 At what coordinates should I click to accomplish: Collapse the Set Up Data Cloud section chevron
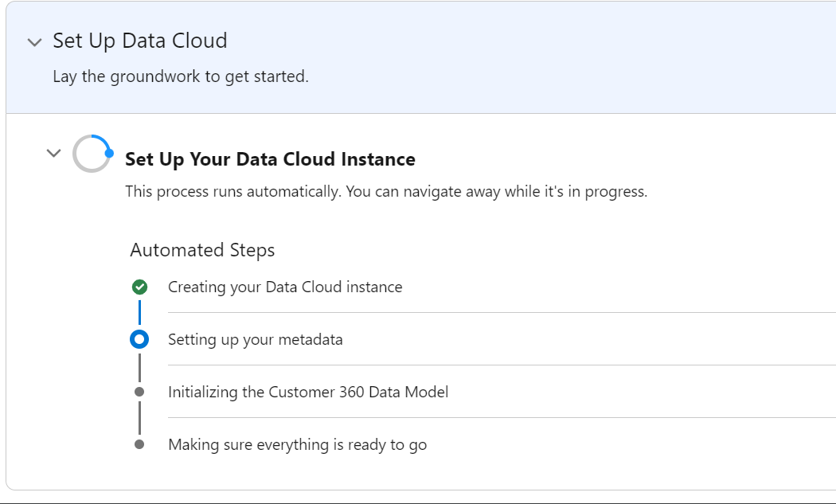coord(34,42)
